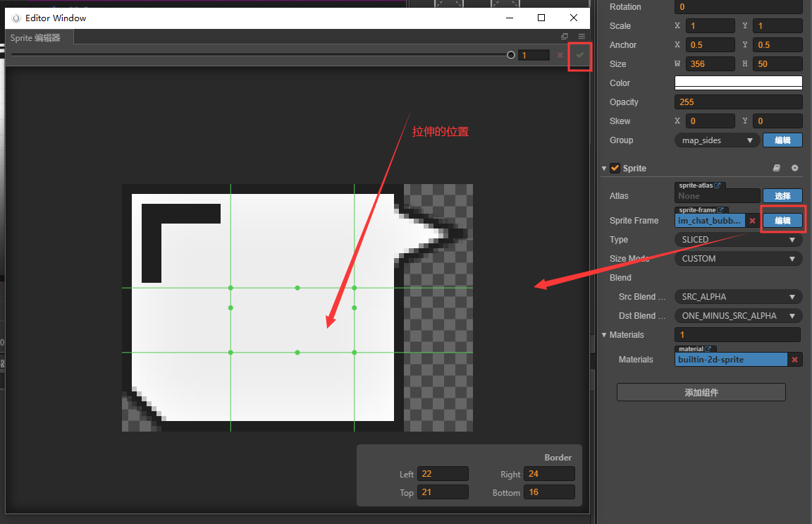Click 编辑 button next to Sprite Frame
The image size is (812, 524).
(782, 220)
